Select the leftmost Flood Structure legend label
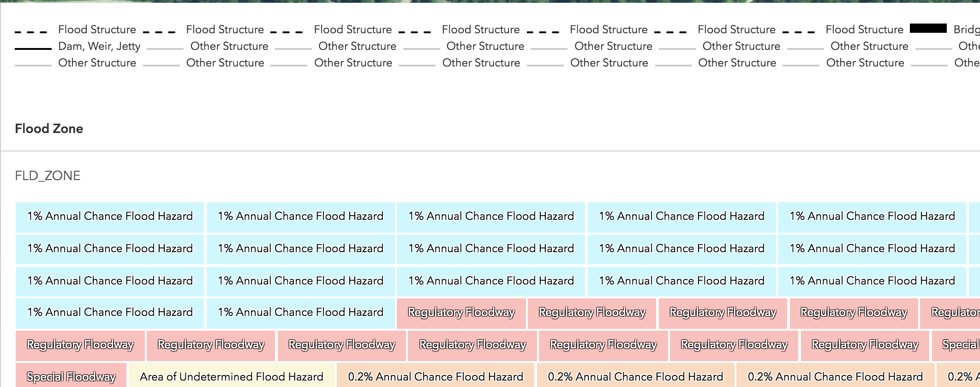This screenshot has height=387, width=980. [x=97, y=30]
